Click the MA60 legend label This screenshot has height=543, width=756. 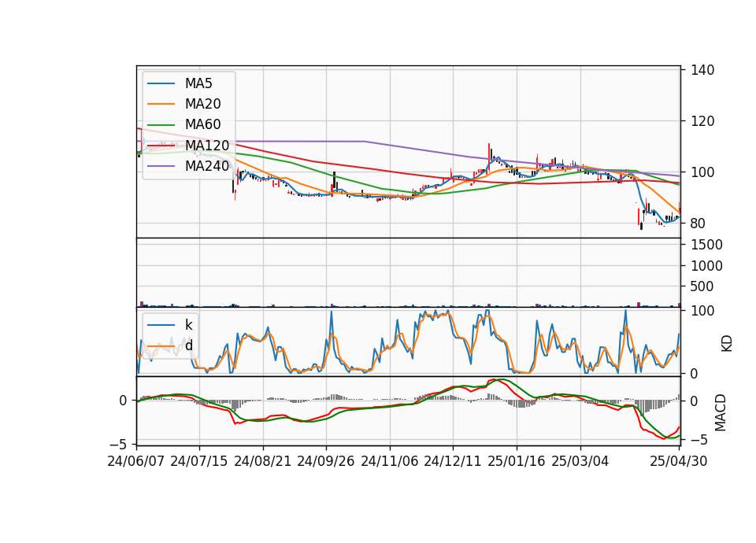(x=203, y=125)
